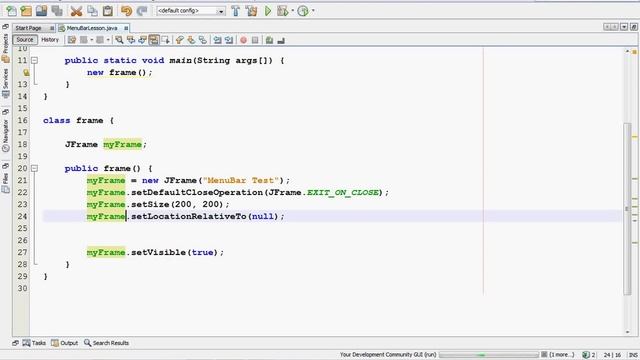Build the project with the hammer icon

pyautogui.click(x=236, y=11)
